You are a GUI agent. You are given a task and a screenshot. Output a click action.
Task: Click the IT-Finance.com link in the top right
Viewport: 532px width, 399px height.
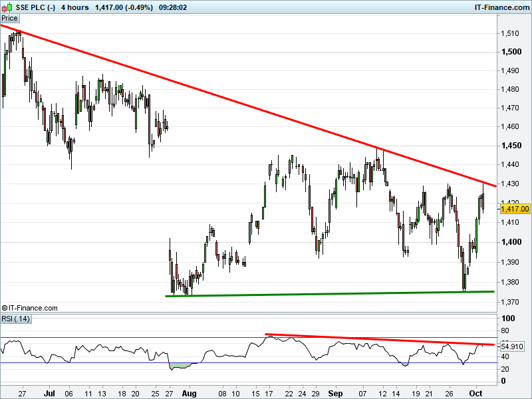click(x=502, y=7)
